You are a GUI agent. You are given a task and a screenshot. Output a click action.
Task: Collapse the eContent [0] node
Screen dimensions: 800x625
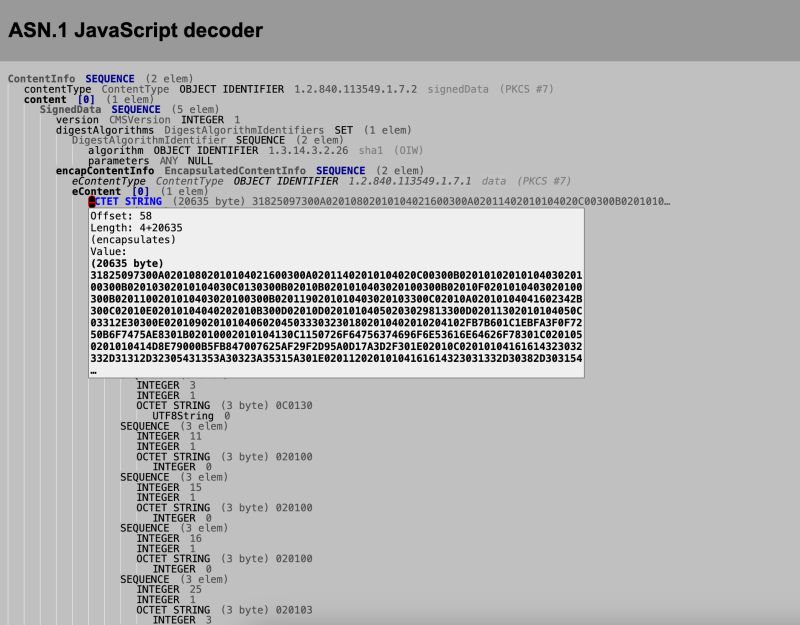coord(102,191)
